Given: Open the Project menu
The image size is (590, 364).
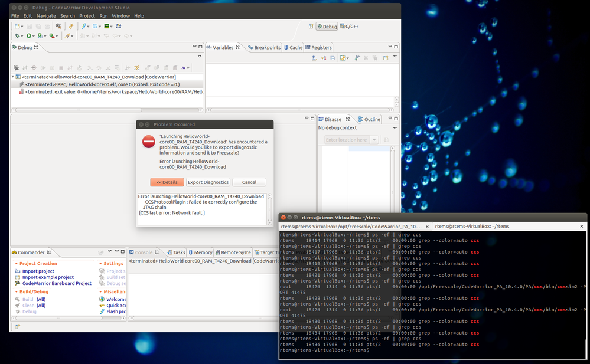Looking at the screenshot, I should [x=87, y=16].
